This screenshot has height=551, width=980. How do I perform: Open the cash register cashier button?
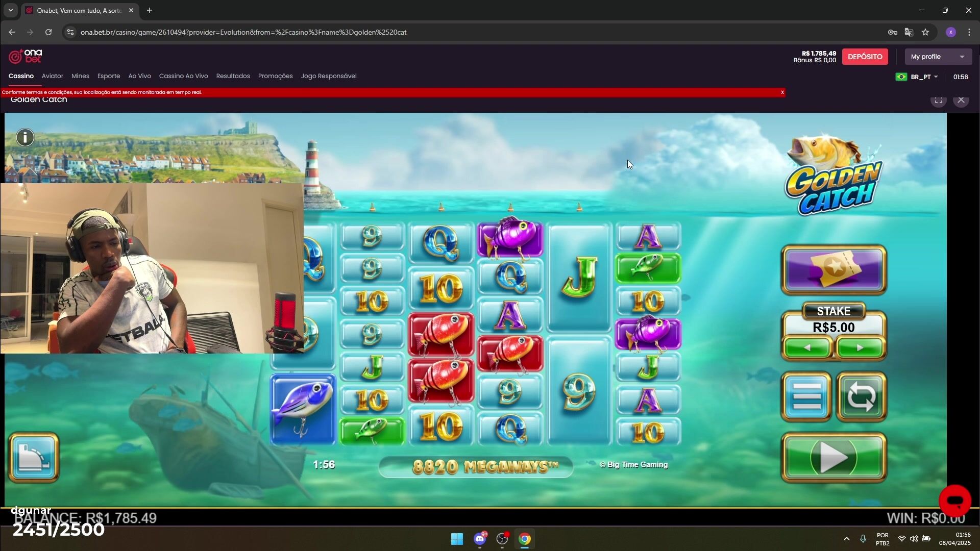pyautogui.click(x=34, y=458)
